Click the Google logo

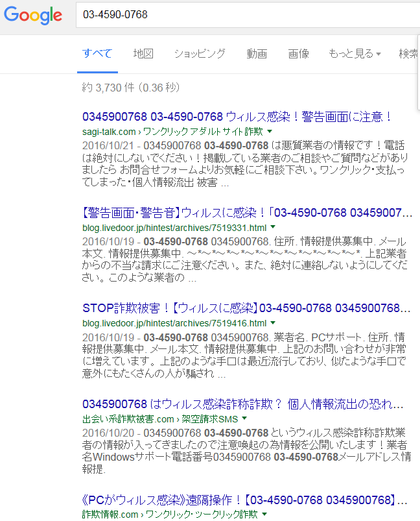33,15
